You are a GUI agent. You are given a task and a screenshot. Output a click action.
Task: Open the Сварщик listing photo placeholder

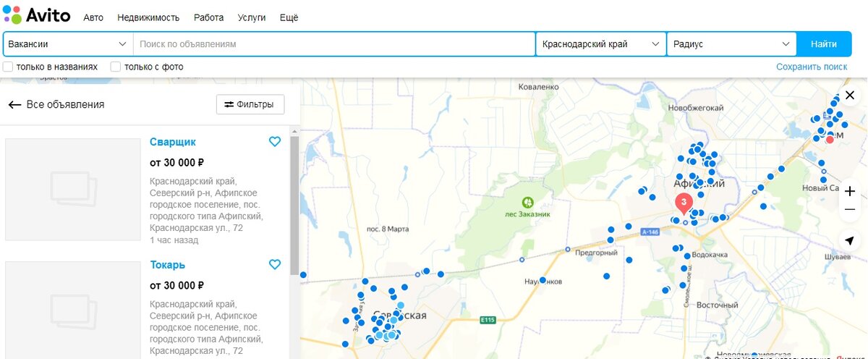73,190
